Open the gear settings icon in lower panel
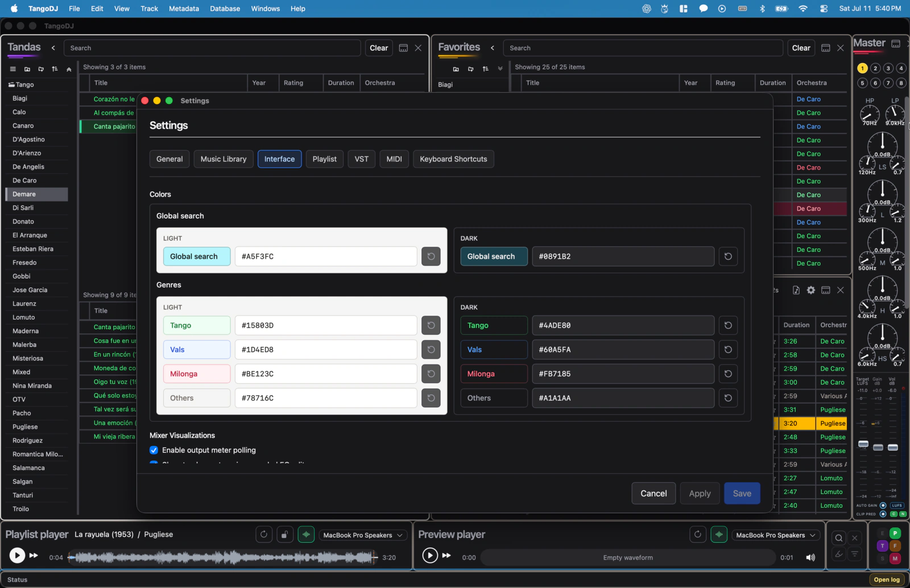This screenshot has width=910, height=588. coord(811,290)
